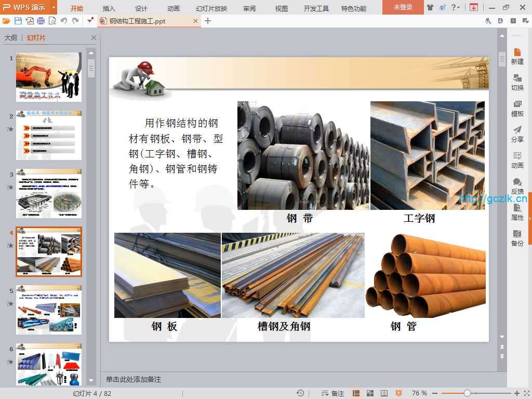
Task: Select slide 5 thumbnail in panel
Action: tap(49, 310)
